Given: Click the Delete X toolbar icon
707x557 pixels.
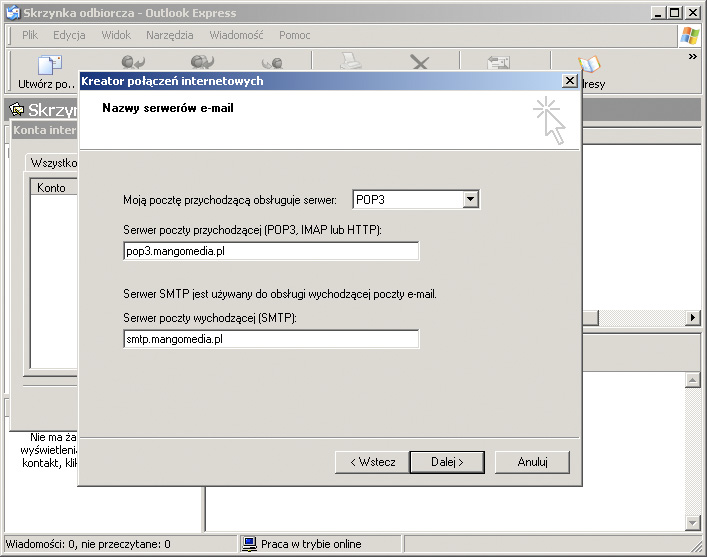Looking at the screenshot, I should click(420, 62).
